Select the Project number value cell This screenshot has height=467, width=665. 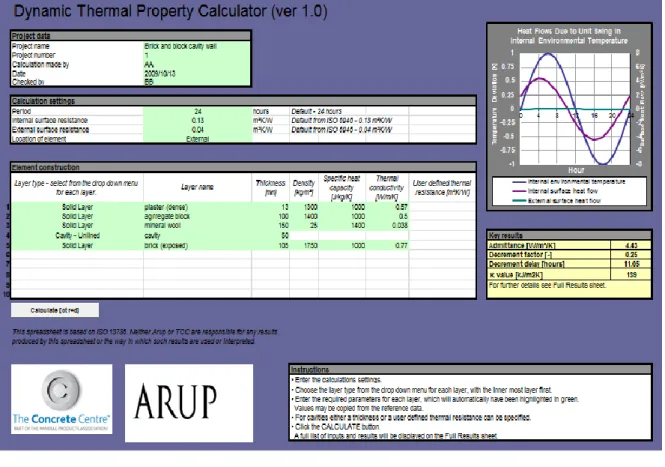click(197, 55)
